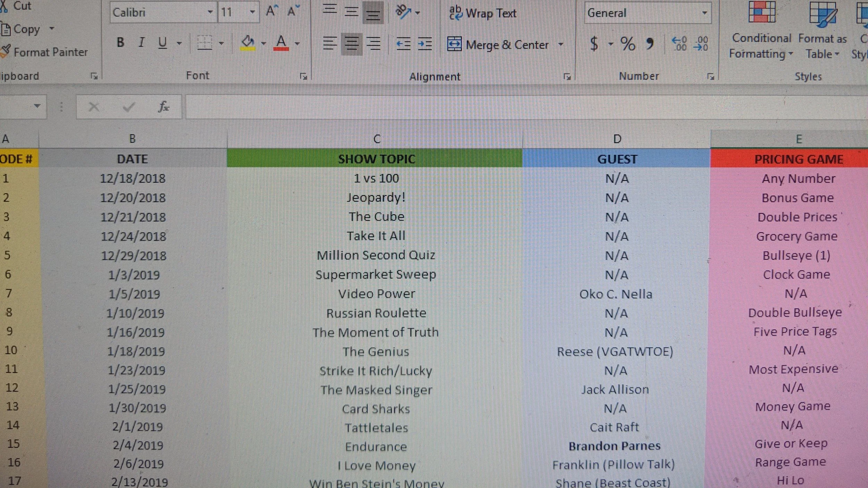Screen dimensions: 868x488
Task: Expand the Borders options arrow
Action: [x=221, y=43]
